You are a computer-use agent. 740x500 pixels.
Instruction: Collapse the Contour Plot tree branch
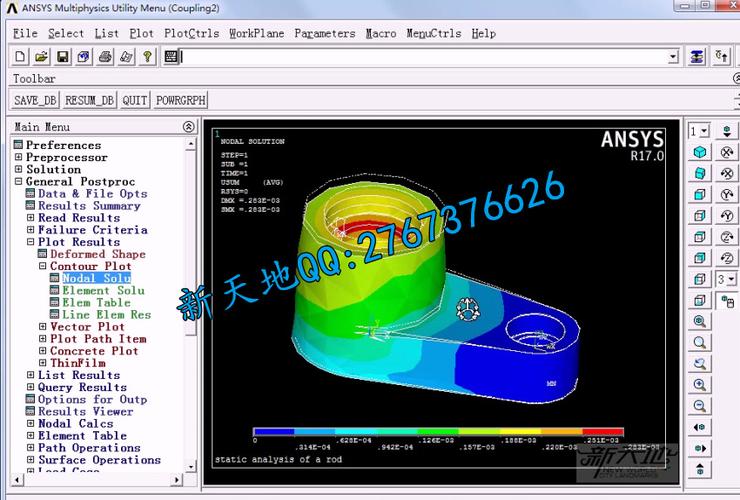pos(43,266)
